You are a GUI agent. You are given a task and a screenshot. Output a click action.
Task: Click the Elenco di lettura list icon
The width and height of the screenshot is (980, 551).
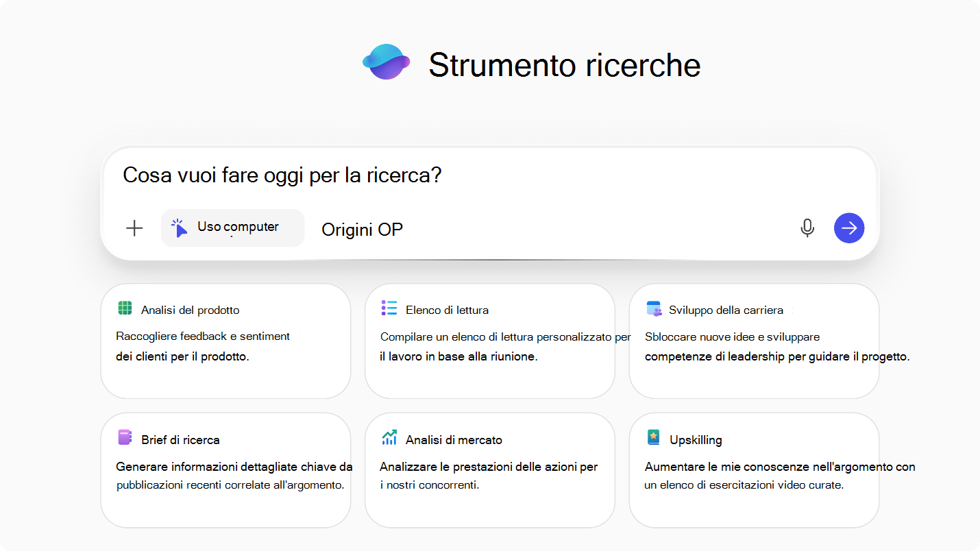tap(389, 309)
